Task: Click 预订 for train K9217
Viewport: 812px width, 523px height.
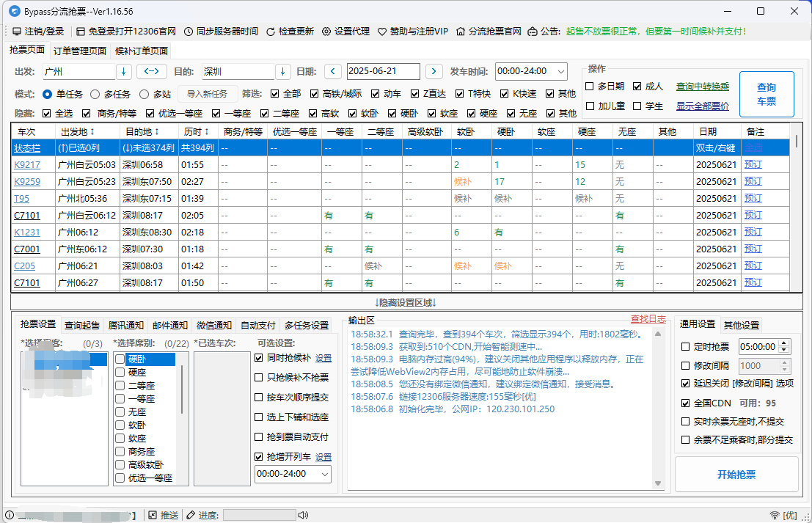Action: pos(753,164)
